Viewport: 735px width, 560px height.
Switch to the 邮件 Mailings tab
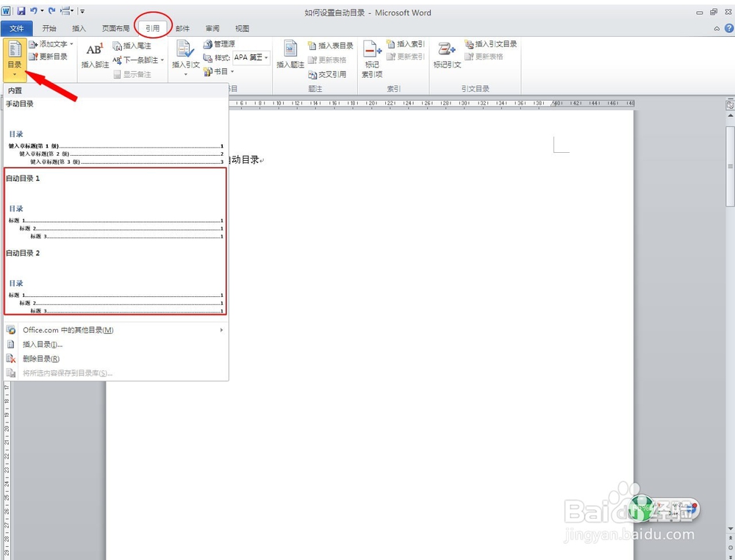[183, 29]
